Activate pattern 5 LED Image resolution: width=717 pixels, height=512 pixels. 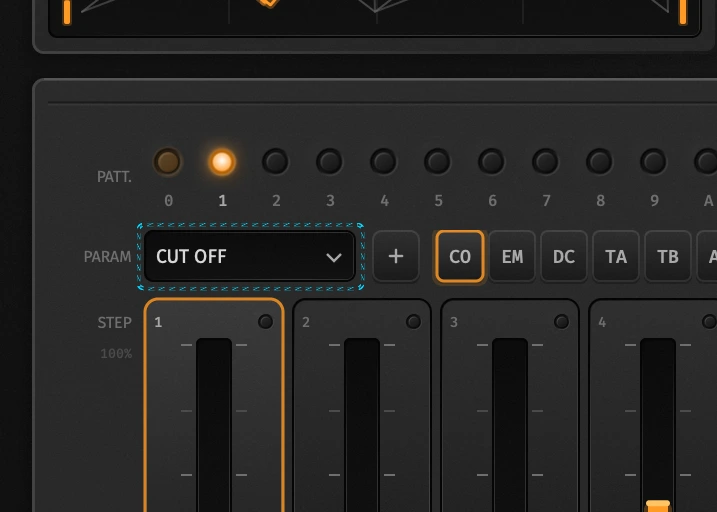tap(437, 161)
